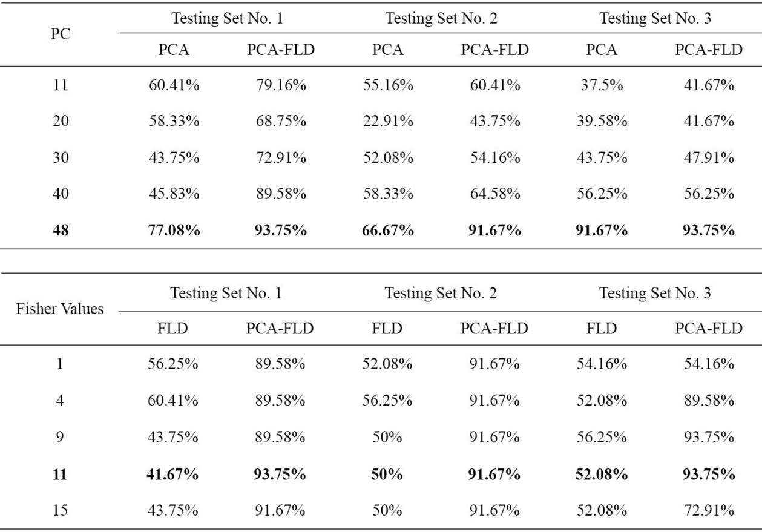Image resolution: width=762 pixels, height=532 pixels.
Task: Click the bold 41.67% FLD value
Action: pyautogui.click(x=174, y=474)
